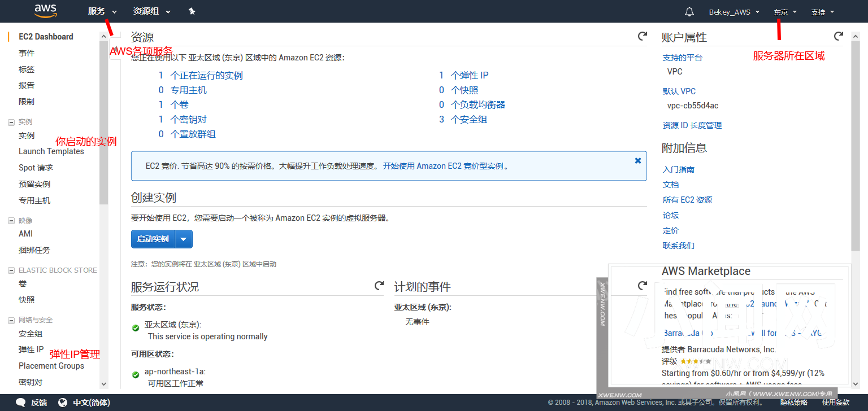Open 事件 in the sidebar
Image resolution: width=868 pixels, height=411 pixels.
[x=27, y=53]
